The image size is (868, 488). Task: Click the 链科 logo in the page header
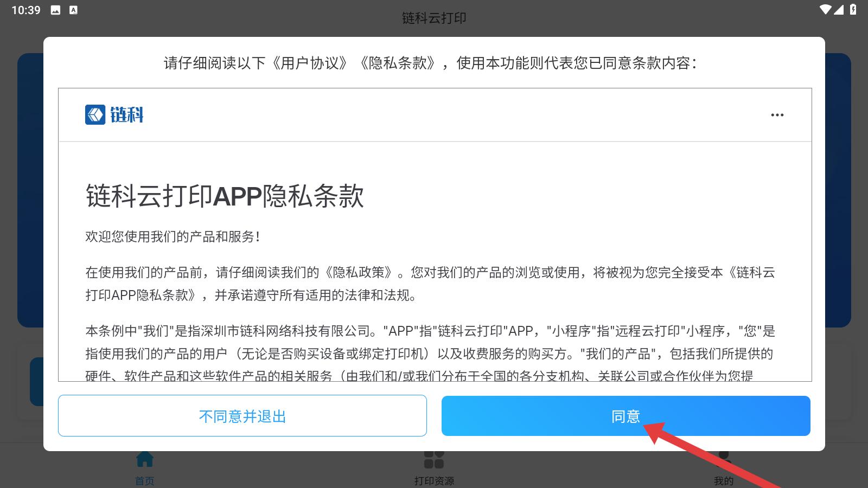[114, 115]
